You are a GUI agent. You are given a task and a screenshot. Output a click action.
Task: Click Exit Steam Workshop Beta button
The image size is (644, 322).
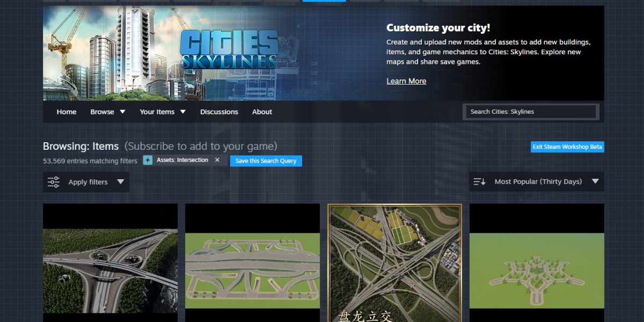click(x=567, y=147)
